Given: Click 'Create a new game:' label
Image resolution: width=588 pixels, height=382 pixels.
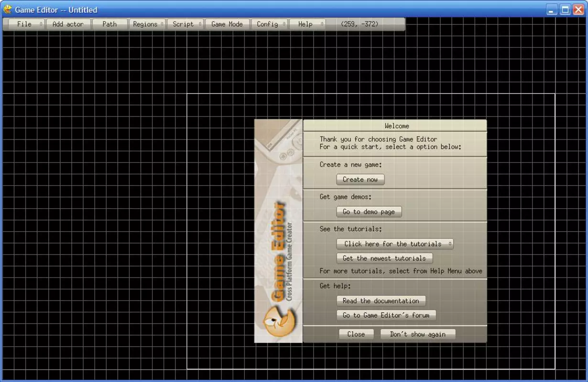Looking at the screenshot, I should pyautogui.click(x=351, y=164).
